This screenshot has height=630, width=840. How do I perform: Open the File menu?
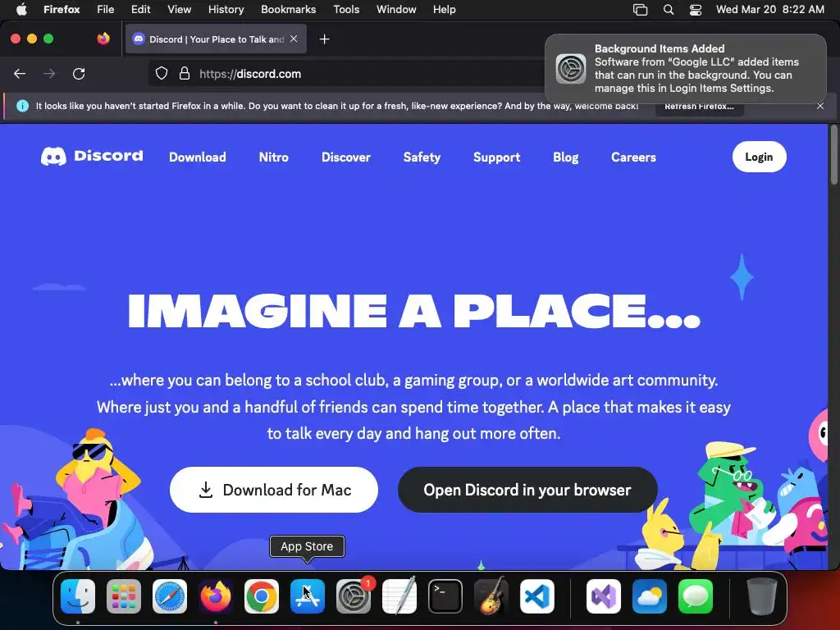(106, 9)
